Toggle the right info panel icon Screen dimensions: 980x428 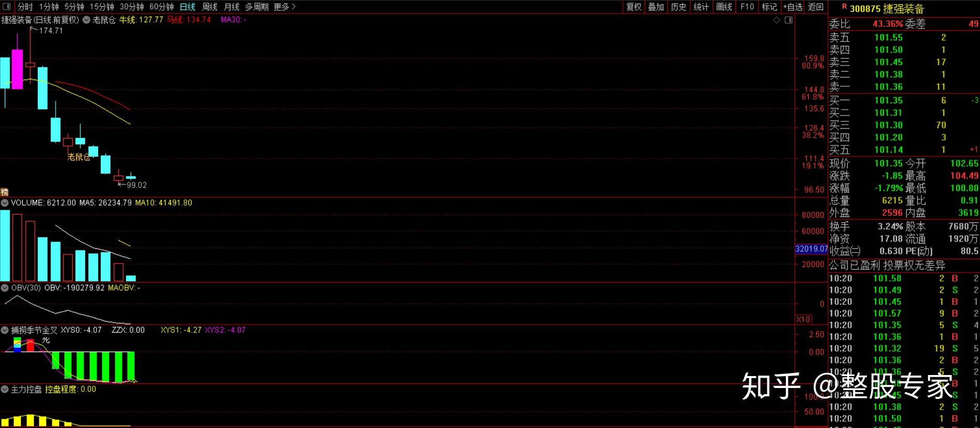788,20
